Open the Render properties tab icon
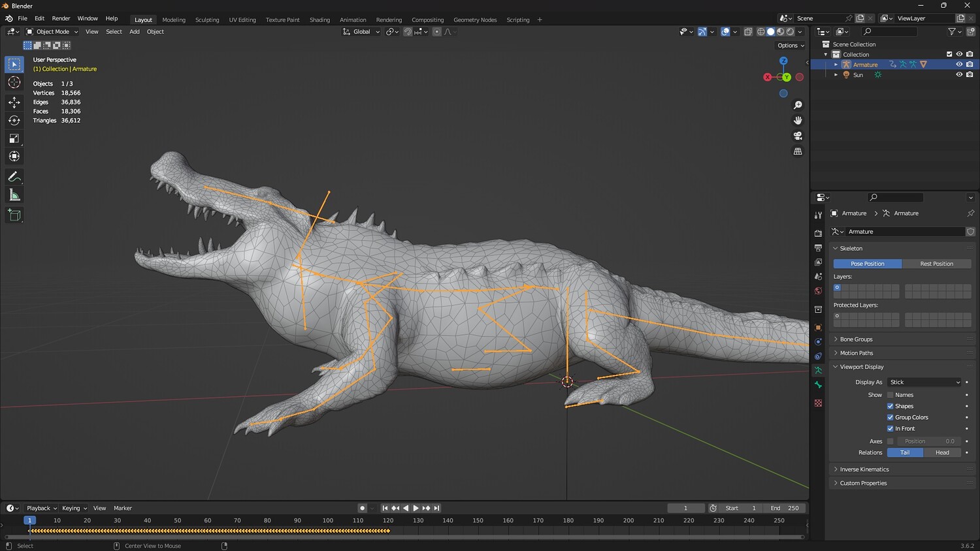Screen dimensions: 980x551 [818, 233]
